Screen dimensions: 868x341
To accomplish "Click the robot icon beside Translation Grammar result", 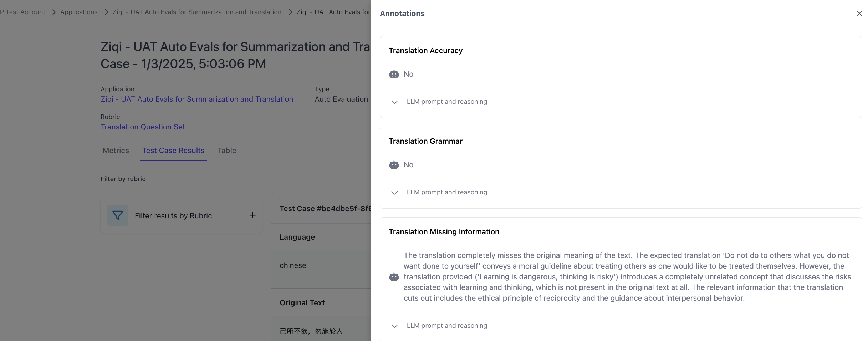I will [394, 165].
